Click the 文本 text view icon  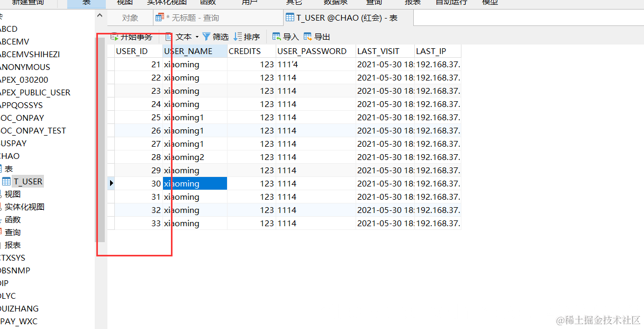click(169, 37)
